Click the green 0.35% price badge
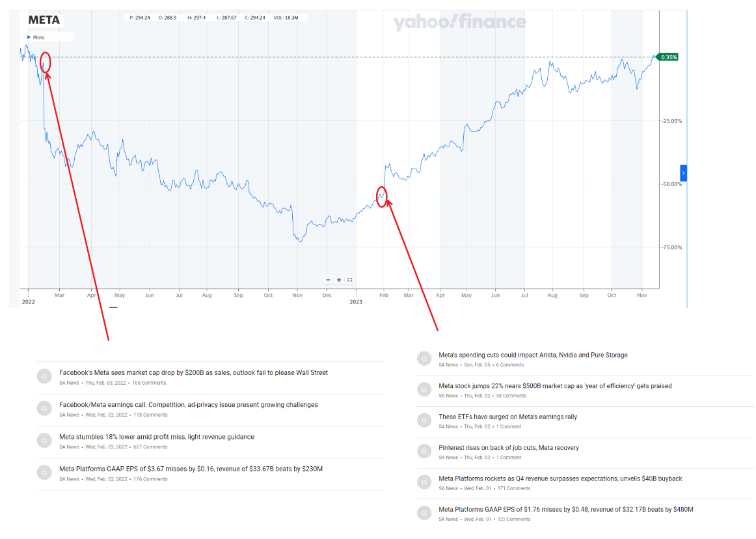756x539 pixels. pos(668,57)
